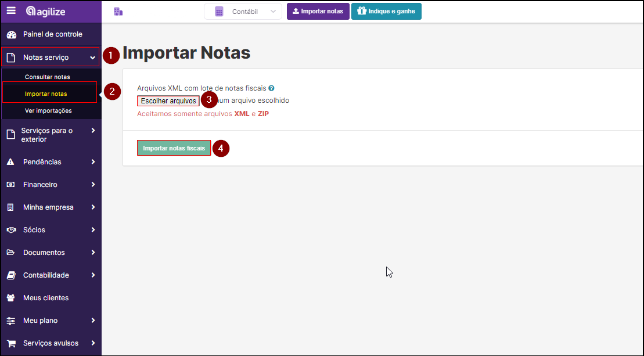Expand the Pendências arrow
The width and height of the screenshot is (644, 356).
pyautogui.click(x=93, y=162)
